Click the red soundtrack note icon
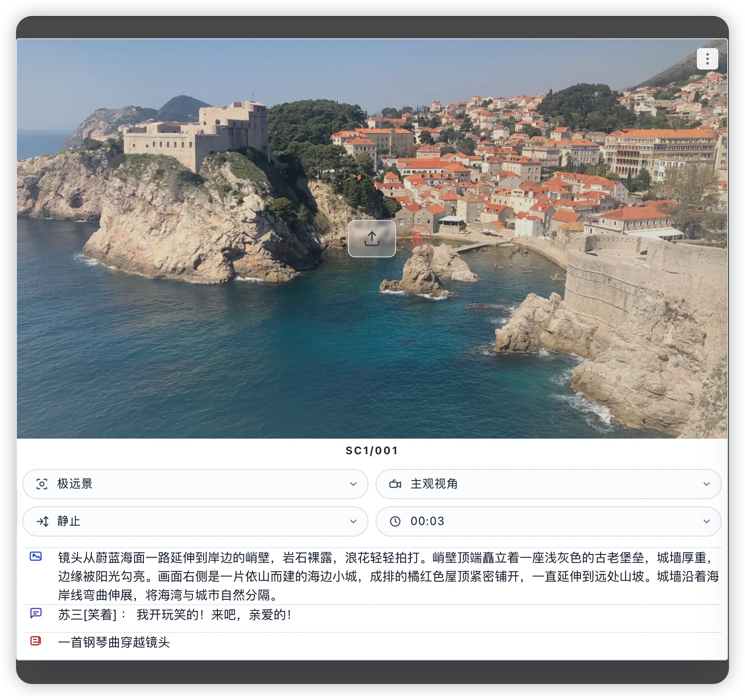This screenshot has width=745, height=700. [36, 642]
